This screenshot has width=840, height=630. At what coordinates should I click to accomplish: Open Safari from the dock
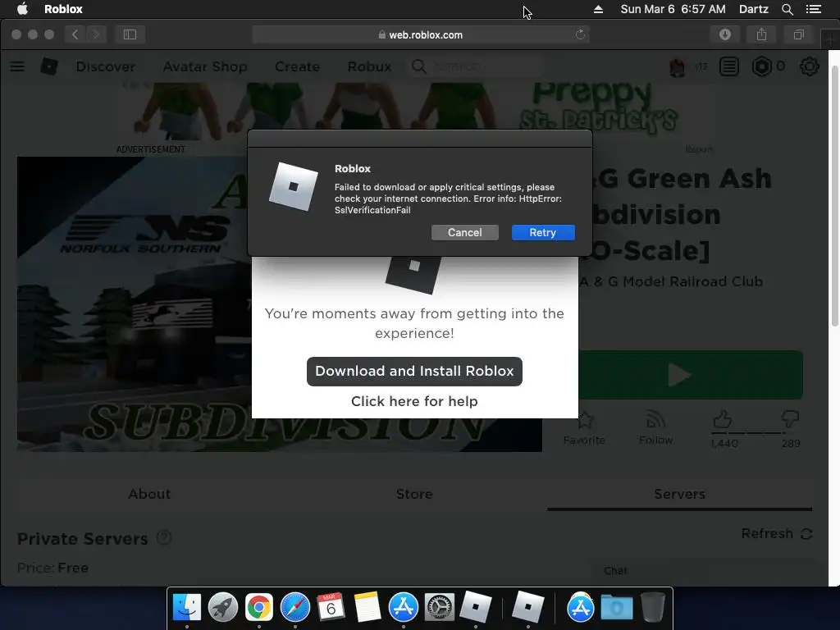(x=295, y=607)
